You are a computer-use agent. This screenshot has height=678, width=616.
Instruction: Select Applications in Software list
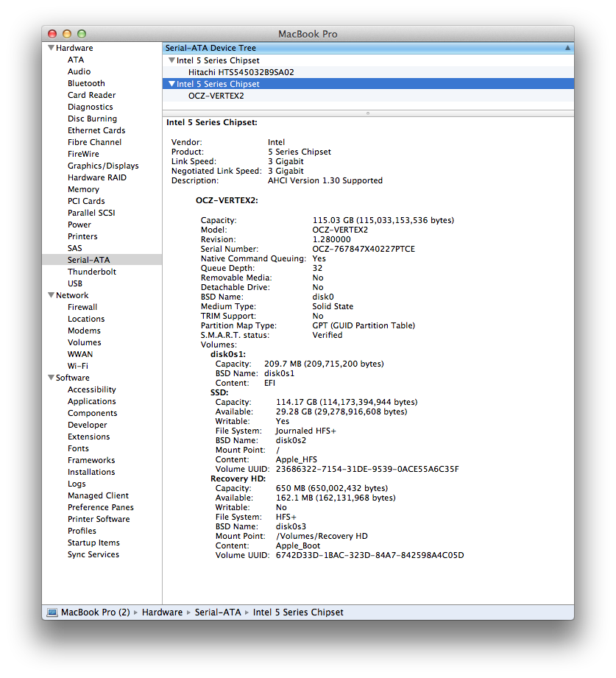(x=92, y=401)
